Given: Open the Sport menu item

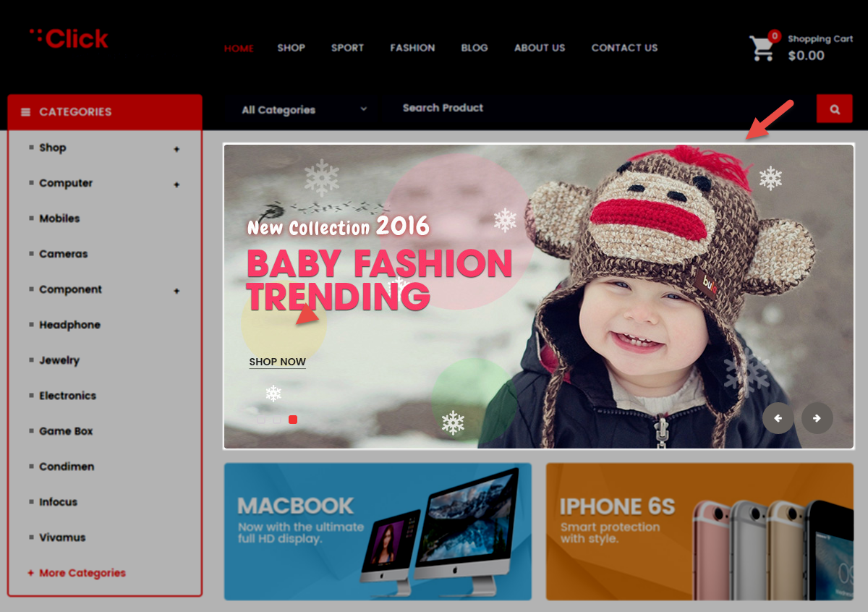Looking at the screenshot, I should coord(348,48).
